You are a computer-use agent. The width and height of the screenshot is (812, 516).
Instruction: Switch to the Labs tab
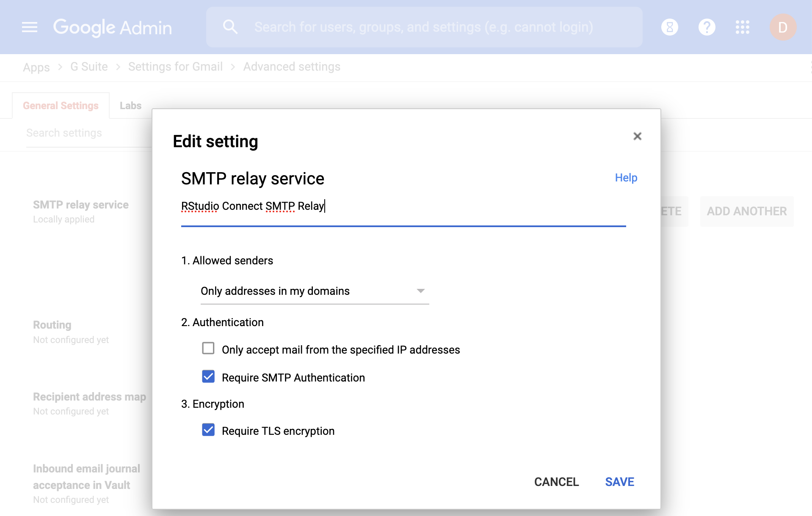[x=130, y=106]
